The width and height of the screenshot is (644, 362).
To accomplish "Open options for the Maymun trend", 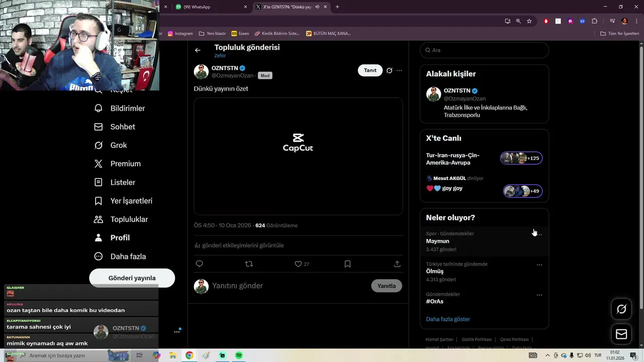I will 539,234.
